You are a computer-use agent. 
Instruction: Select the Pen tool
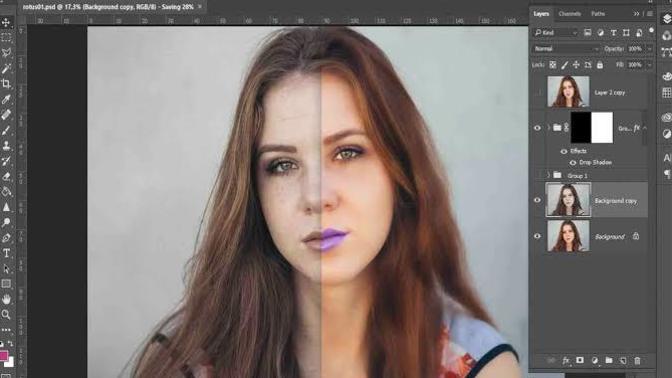6,238
